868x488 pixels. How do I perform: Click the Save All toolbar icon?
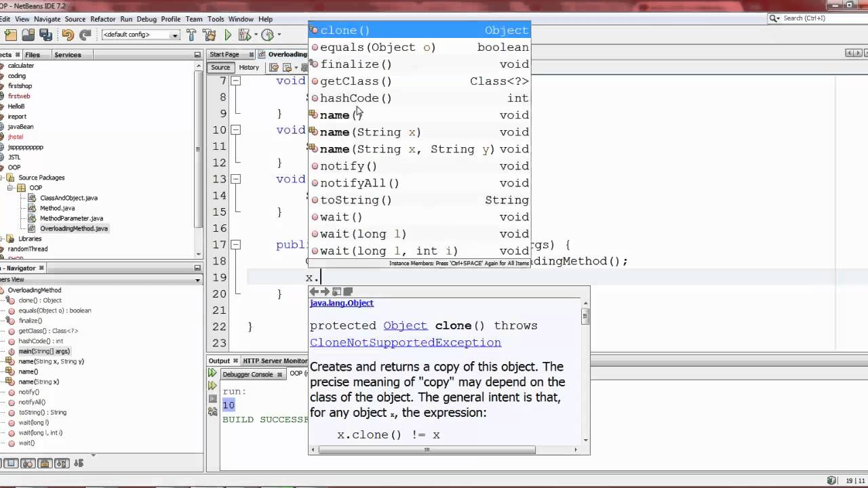coord(46,35)
